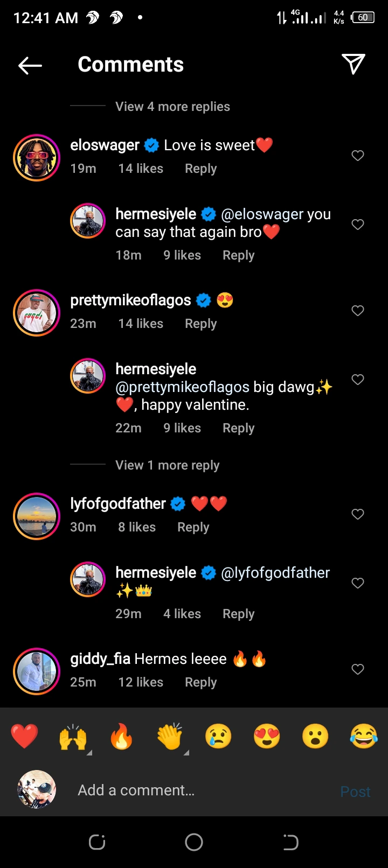This screenshot has width=388, height=868.
Task: Like prettymikeoflagos's comment with the heart
Action: [358, 311]
